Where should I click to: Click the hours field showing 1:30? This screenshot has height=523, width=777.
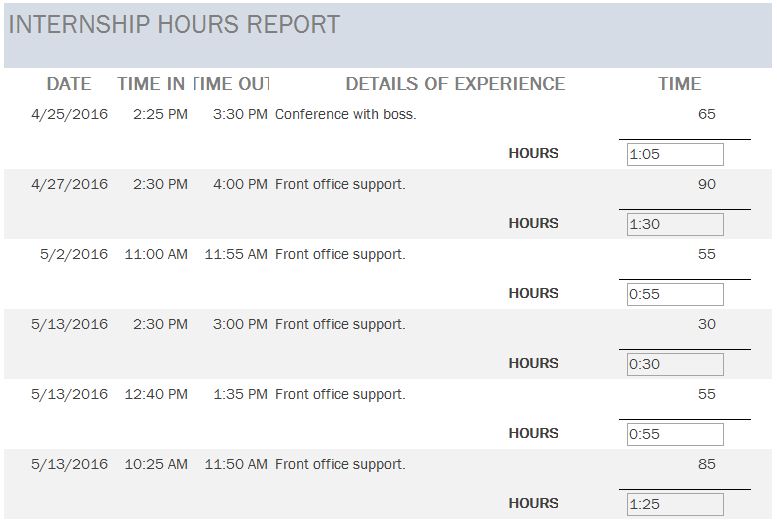point(675,224)
